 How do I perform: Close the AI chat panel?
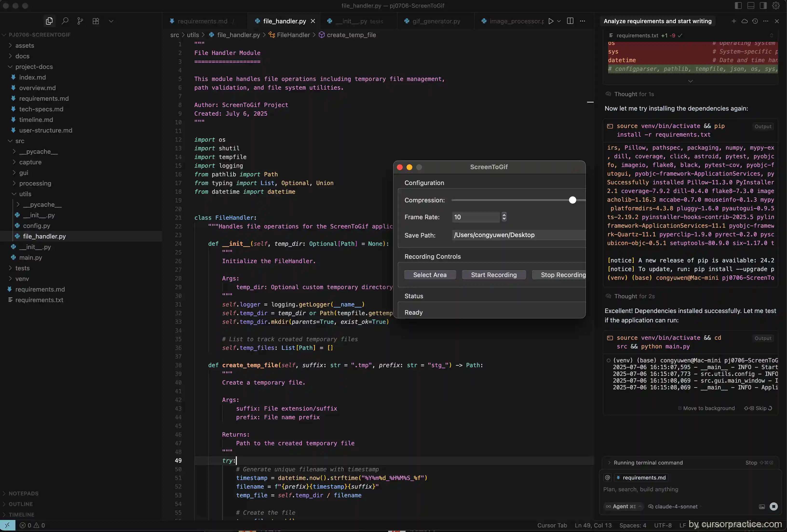[777, 21]
